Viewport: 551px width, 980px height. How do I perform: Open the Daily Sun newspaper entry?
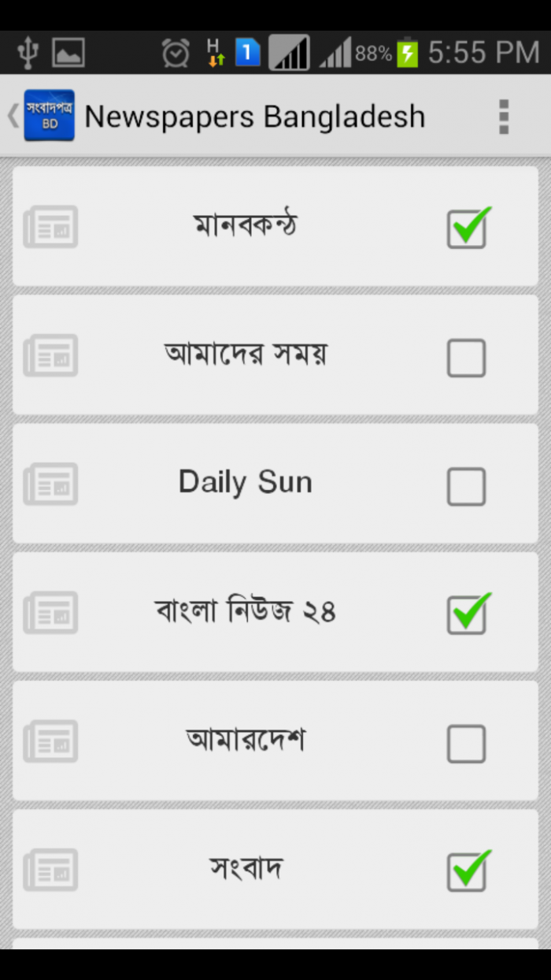point(246,482)
